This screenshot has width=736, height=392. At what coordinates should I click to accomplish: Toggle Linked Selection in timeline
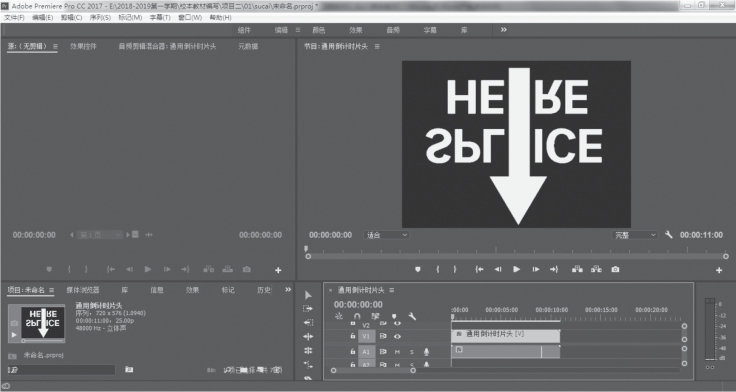[x=376, y=316]
